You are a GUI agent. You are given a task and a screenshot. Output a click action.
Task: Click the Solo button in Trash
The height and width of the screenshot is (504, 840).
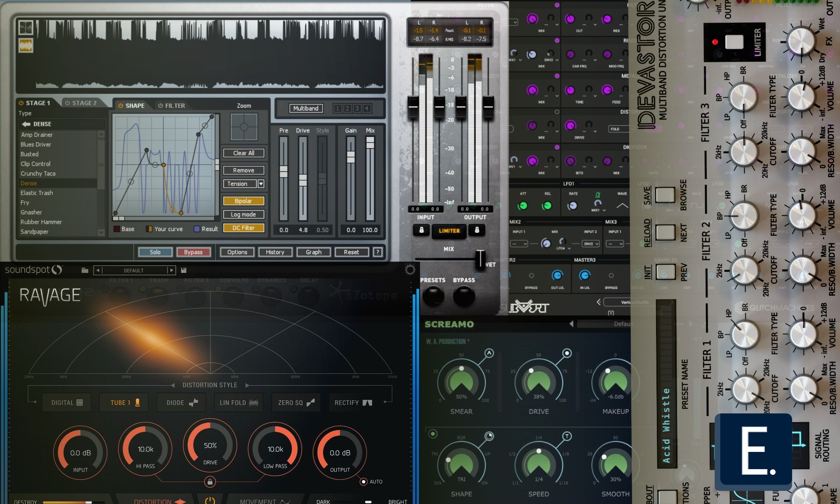coord(155,252)
